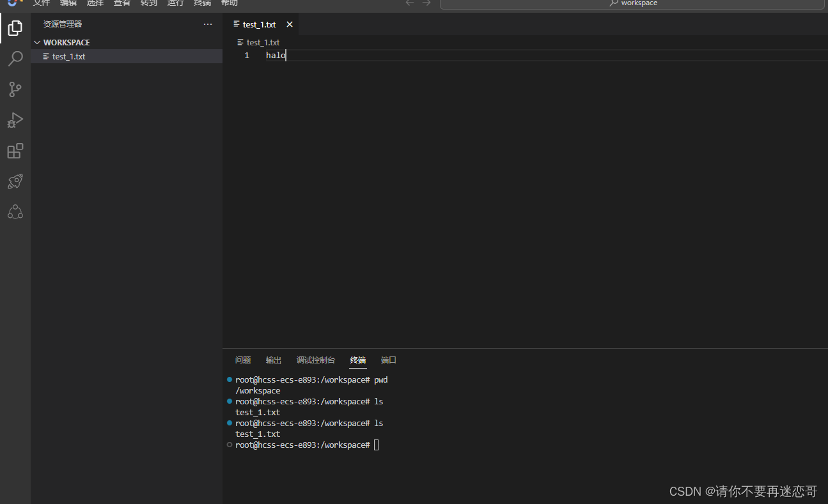Click the go forward arrow in title bar
Viewport: 828px width, 504px height.
[x=426, y=3]
